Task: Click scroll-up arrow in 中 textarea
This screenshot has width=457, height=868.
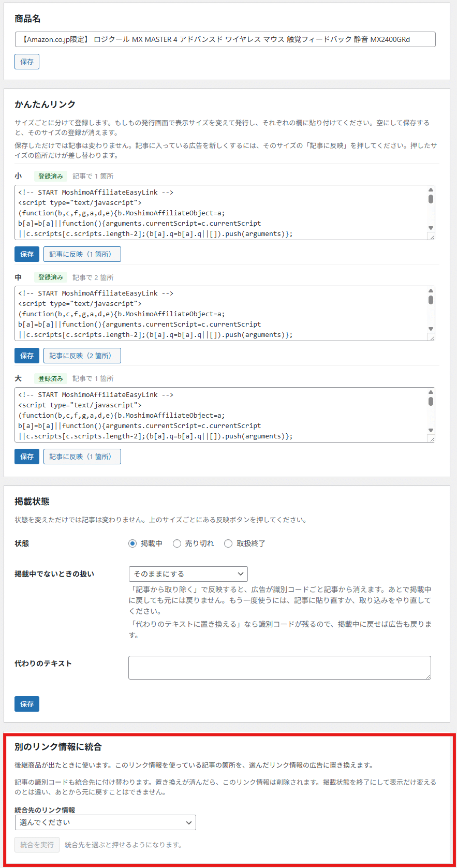Action: pyautogui.click(x=431, y=290)
